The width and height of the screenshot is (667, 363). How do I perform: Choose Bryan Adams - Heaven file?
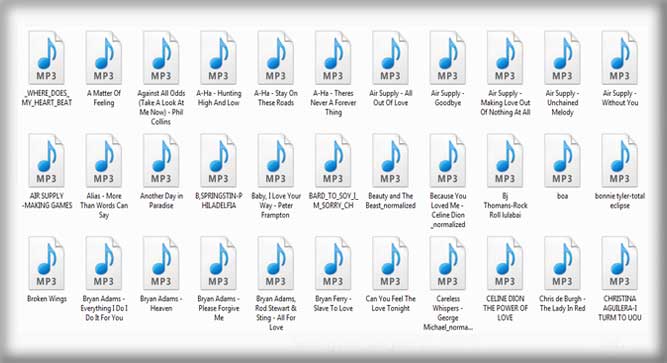pyautogui.click(x=161, y=264)
